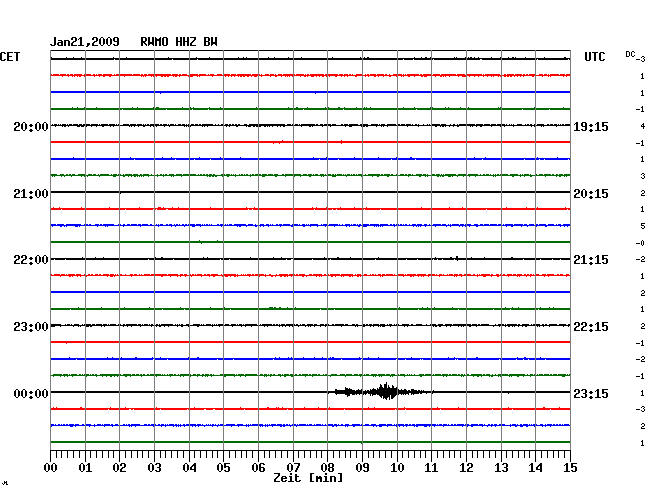Click the "03" minute tick label

click(x=154, y=468)
